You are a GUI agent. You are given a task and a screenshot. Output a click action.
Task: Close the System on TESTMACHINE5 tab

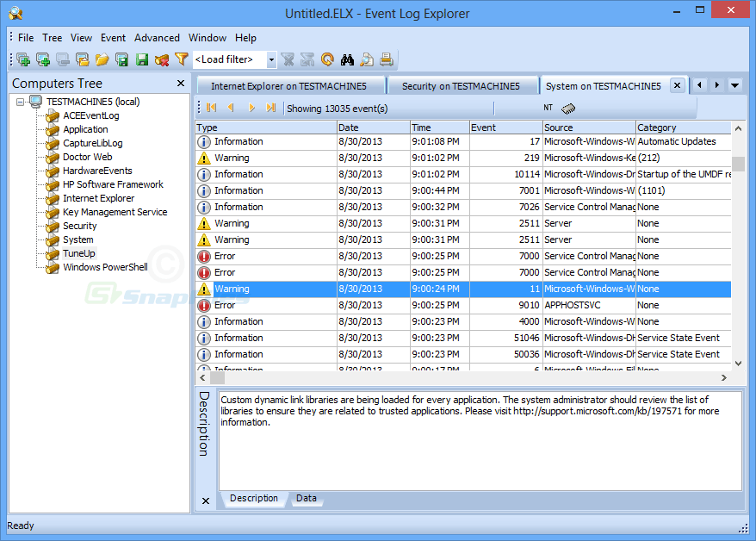point(677,85)
